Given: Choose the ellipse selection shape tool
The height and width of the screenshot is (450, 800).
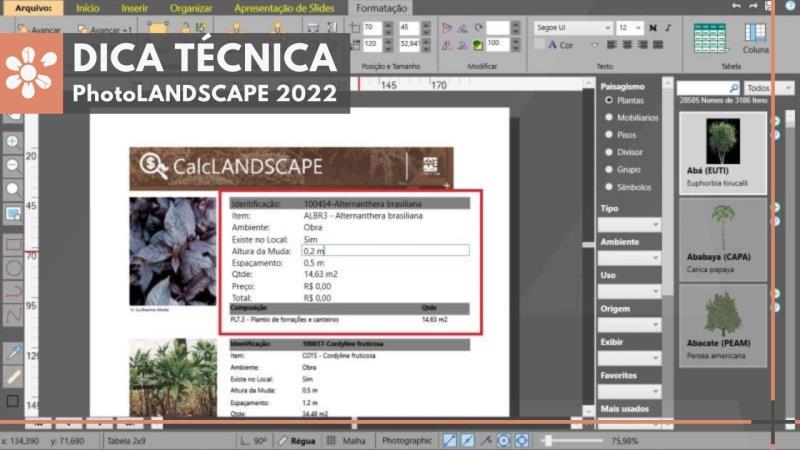Looking at the screenshot, I should (13, 267).
